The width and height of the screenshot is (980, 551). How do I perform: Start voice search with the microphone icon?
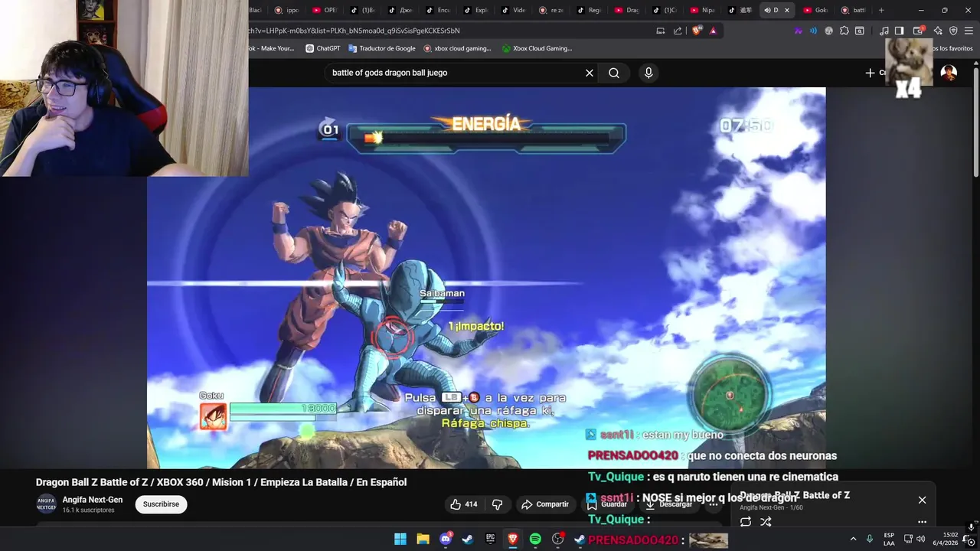click(x=648, y=73)
